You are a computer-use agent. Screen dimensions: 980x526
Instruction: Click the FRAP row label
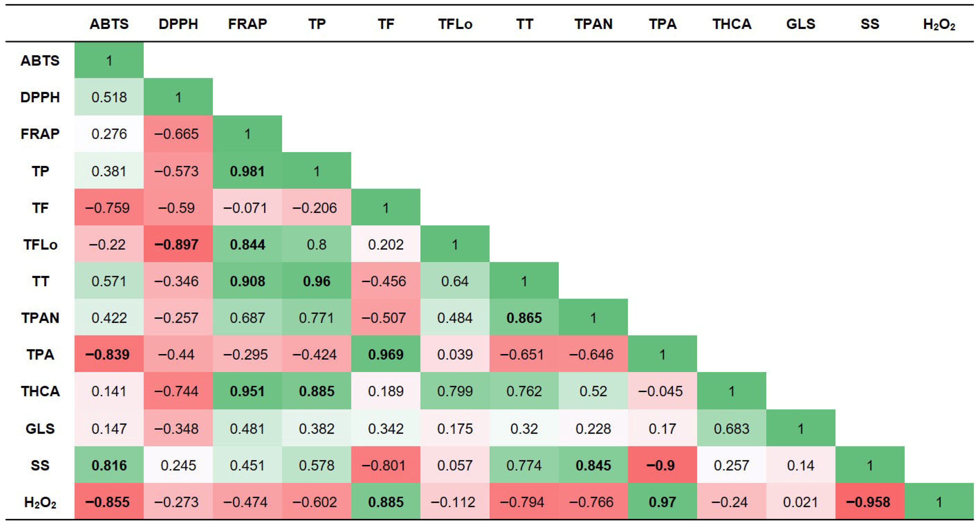pyautogui.click(x=40, y=134)
